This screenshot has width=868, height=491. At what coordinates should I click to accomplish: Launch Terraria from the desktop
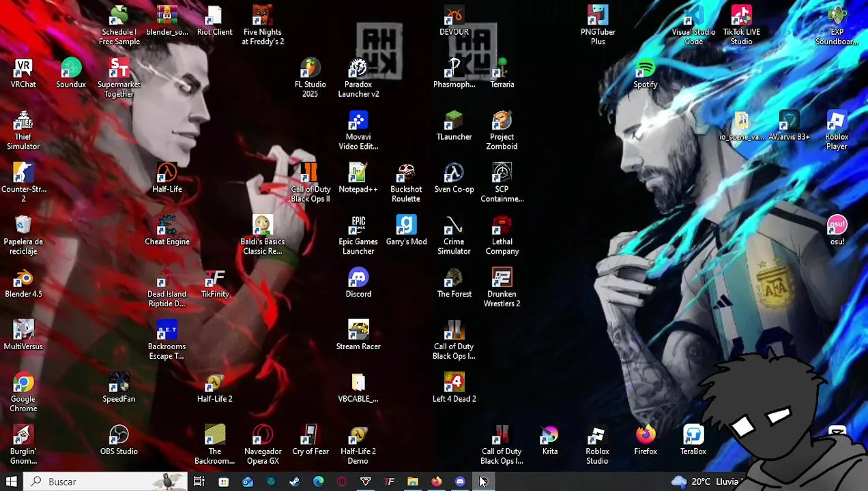[502, 74]
